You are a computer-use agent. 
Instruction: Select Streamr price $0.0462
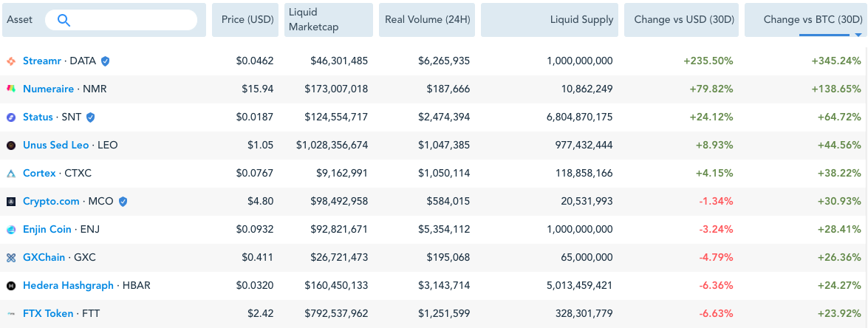(x=255, y=61)
